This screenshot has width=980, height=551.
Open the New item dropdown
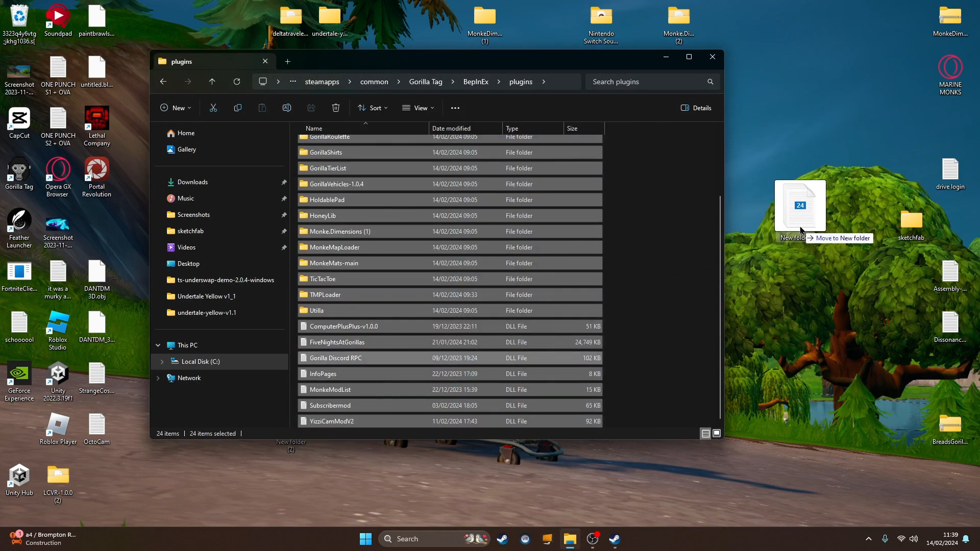pyautogui.click(x=176, y=108)
